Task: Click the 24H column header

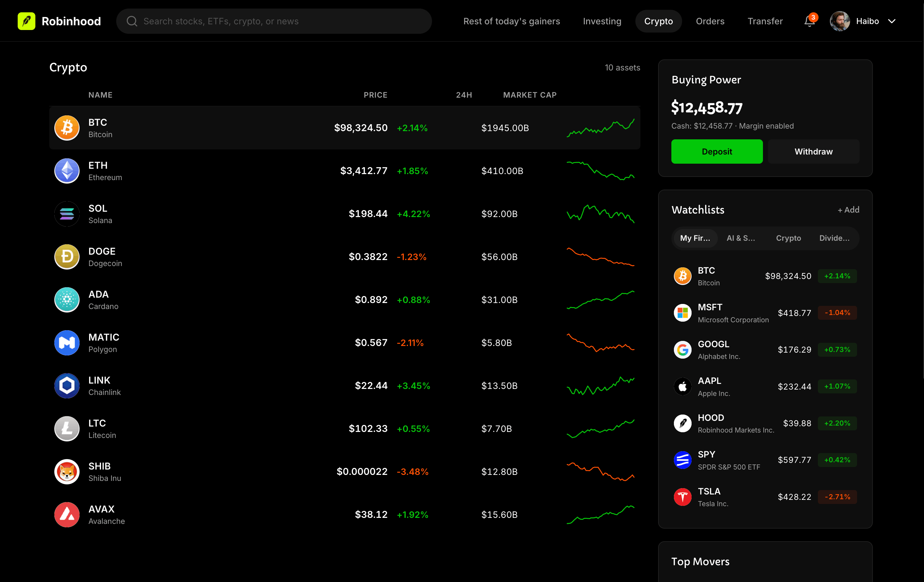Action: pos(464,95)
